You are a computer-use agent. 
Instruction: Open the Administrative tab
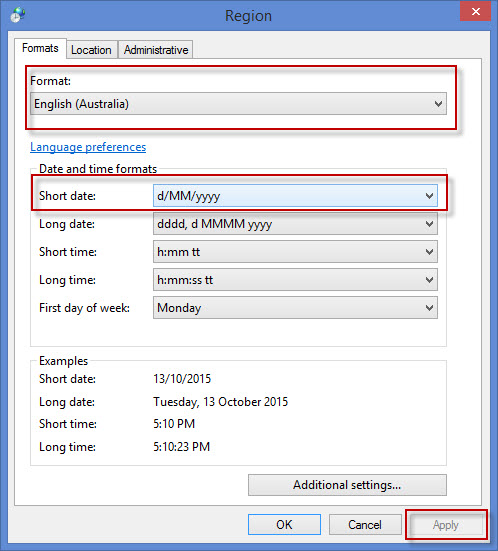pos(156,50)
